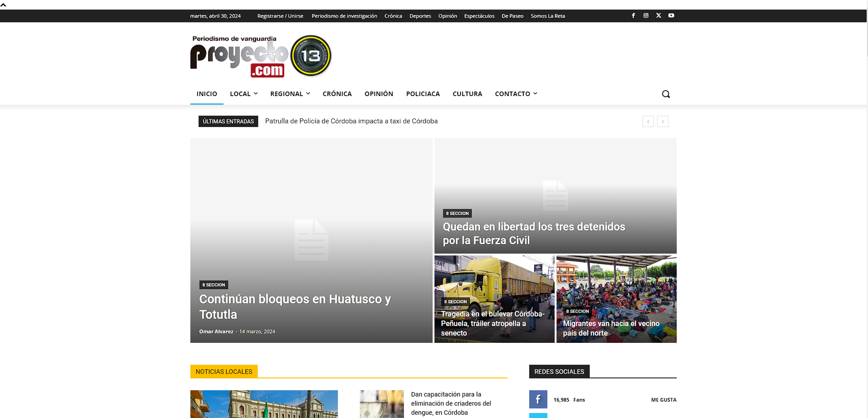Open the Facebook page icon in top bar
Viewport: 868px width, 418px height.
coord(633,15)
